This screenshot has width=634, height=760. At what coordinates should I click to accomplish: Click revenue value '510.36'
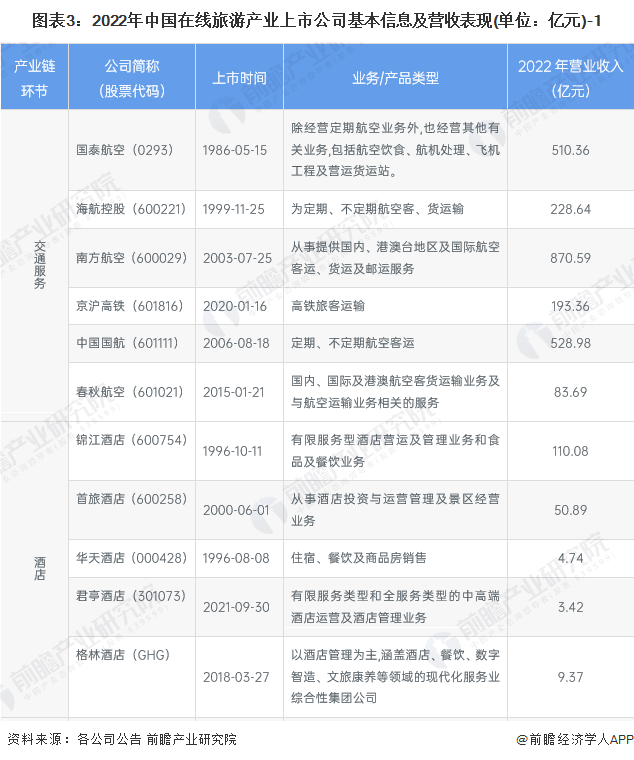571,150
